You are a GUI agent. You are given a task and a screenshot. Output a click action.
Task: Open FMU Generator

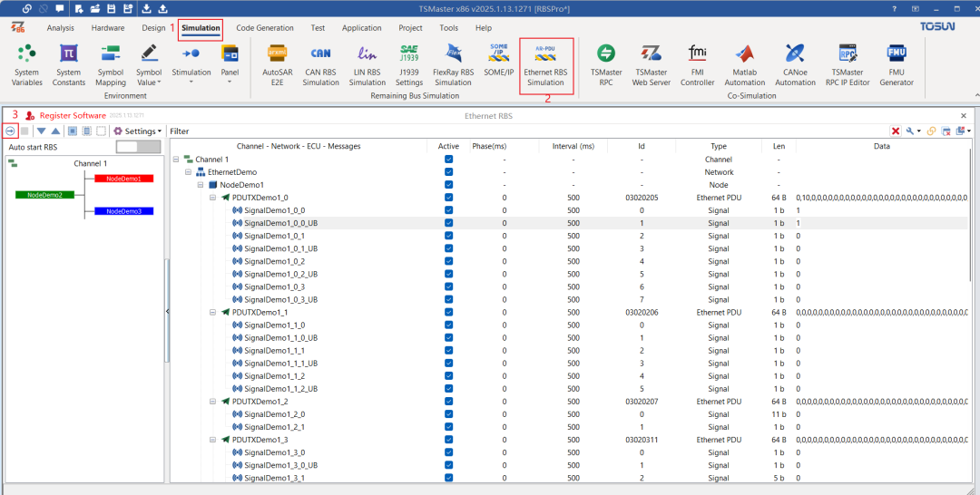click(897, 65)
